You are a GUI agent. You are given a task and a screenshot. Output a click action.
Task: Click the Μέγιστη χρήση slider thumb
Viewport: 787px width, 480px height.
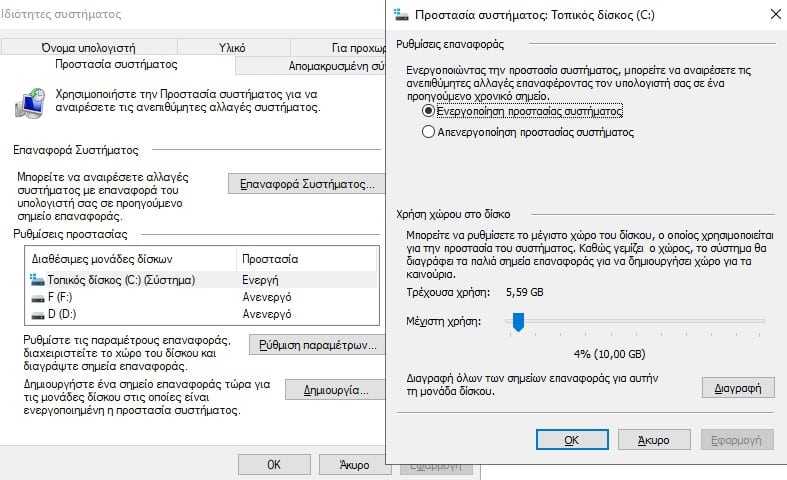[x=518, y=322]
